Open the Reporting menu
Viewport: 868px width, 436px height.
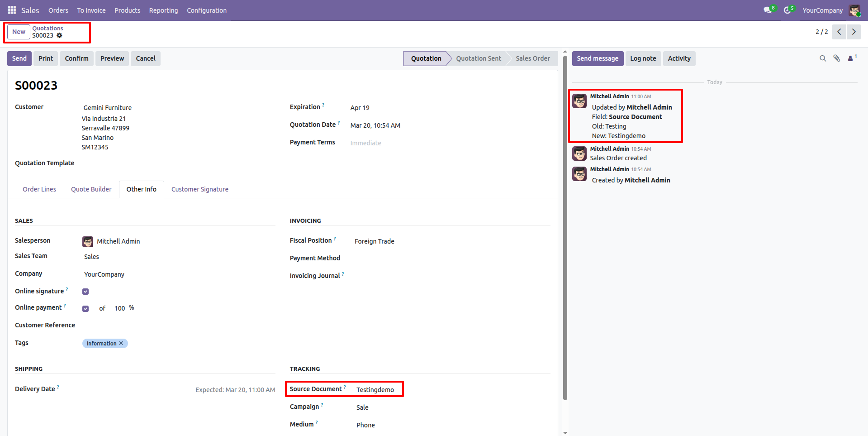(x=163, y=10)
